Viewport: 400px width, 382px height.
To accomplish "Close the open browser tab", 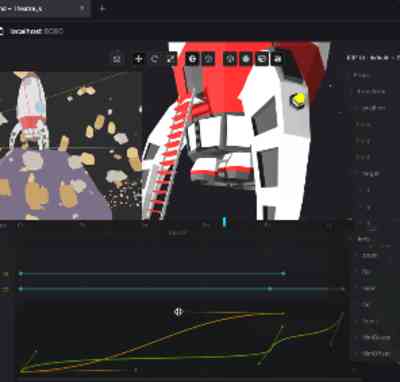I will tap(82, 8).
